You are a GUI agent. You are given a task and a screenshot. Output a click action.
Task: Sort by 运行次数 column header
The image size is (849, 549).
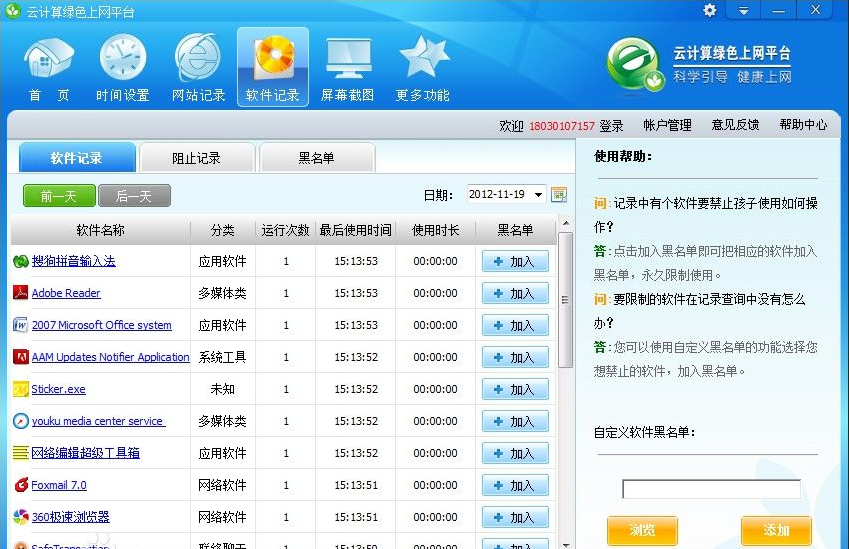pyautogui.click(x=285, y=230)
